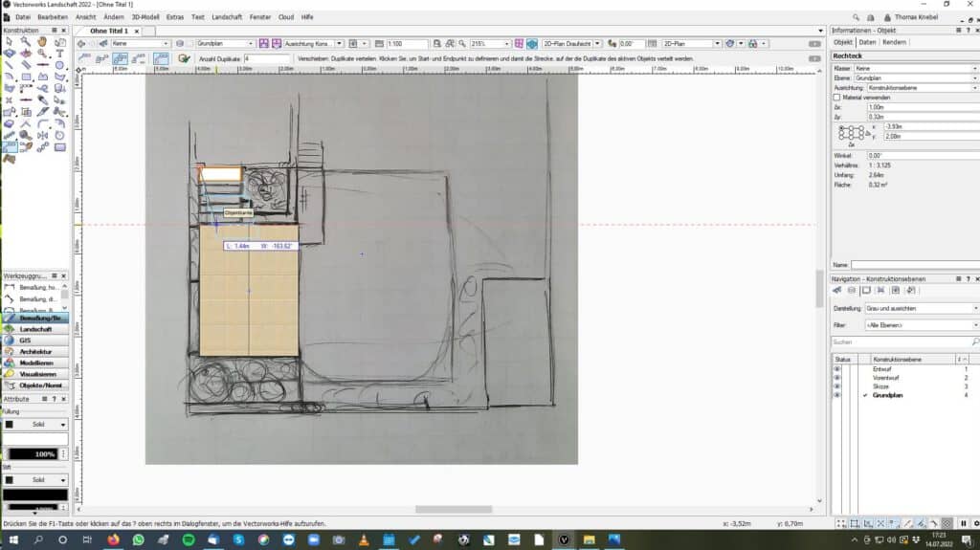The height and width of the screenshot is (550, 980).
Task: Activate the Modellieren tool set button
Action: (34, 363)
